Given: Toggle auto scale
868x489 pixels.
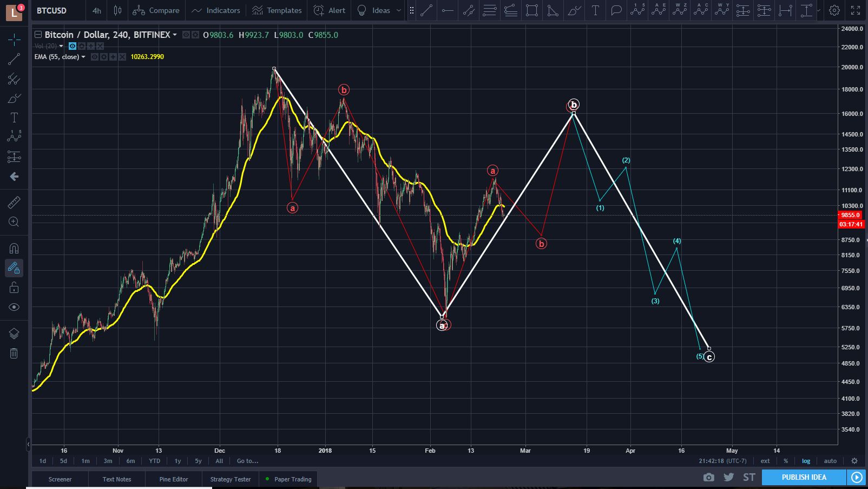Looking at the screenshot, I should click(830, 461).
